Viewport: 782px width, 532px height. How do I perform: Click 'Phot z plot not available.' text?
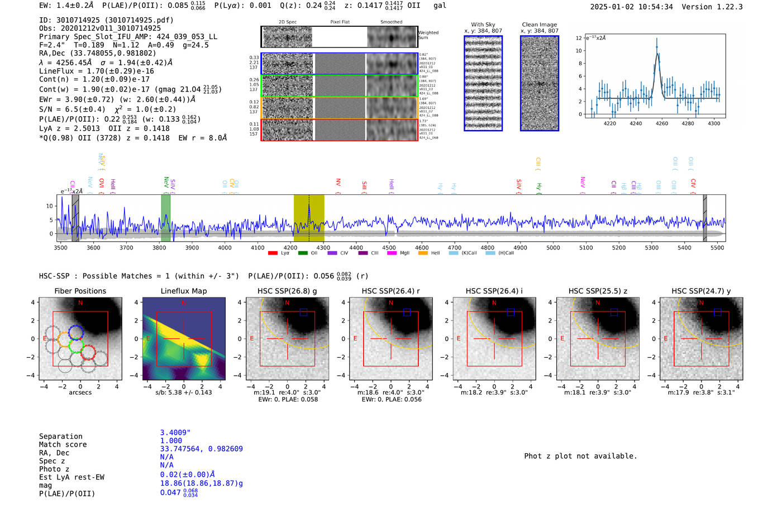pos(580,456)
